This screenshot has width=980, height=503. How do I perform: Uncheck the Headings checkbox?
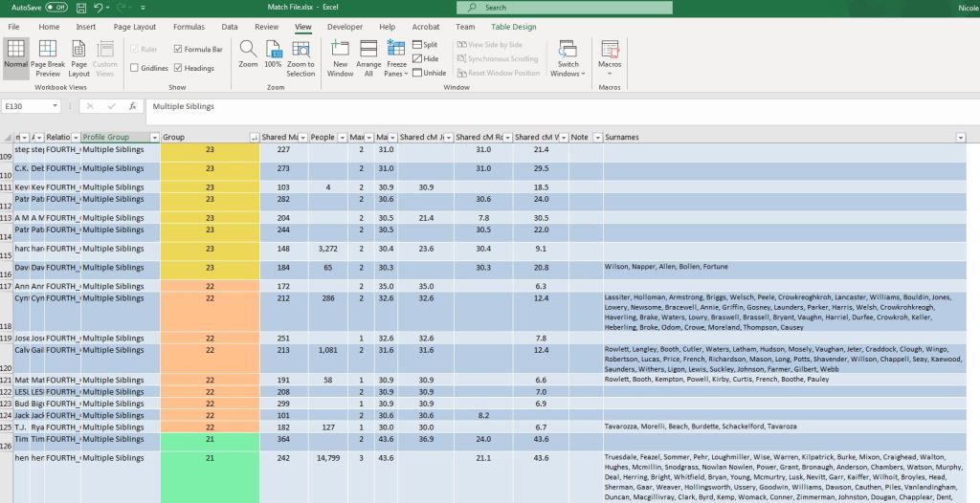pyautogui.click(x=178, y=68)
